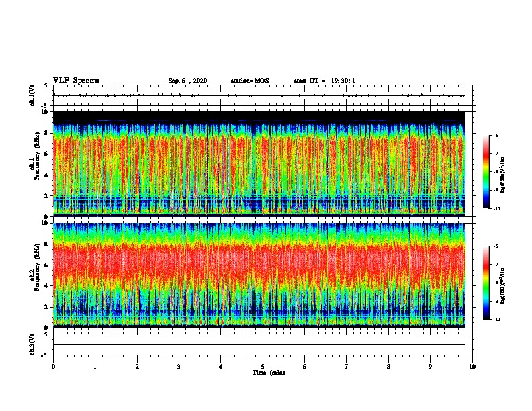Click the "10" kHz tick of ch.2 panel
This screenshot has height=411, width=532.
click(x=46, y=223)
